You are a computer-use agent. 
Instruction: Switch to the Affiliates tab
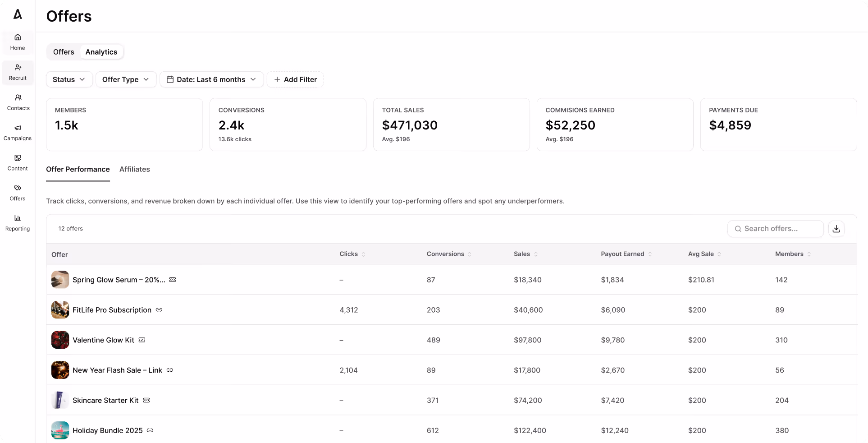[x=134, y=169]
